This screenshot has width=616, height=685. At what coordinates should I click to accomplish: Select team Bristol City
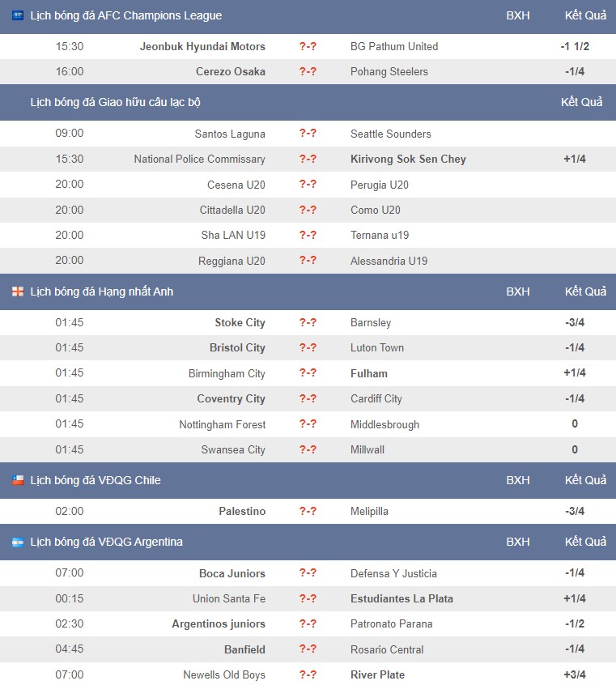(237, 347)
